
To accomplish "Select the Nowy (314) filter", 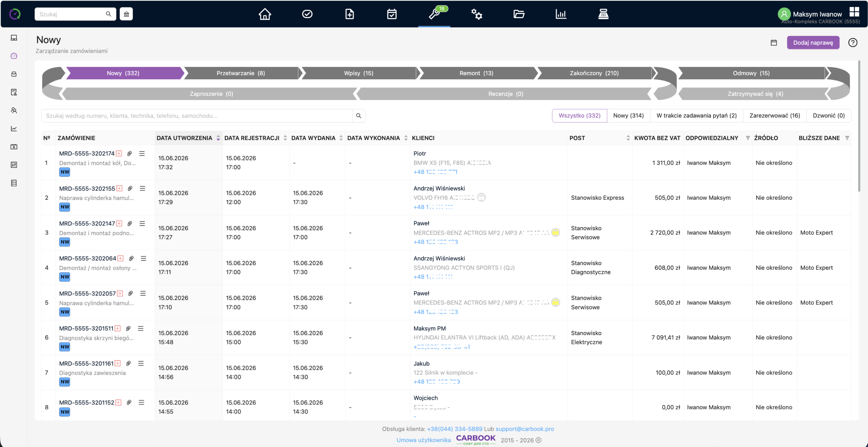I will point(628,116).
